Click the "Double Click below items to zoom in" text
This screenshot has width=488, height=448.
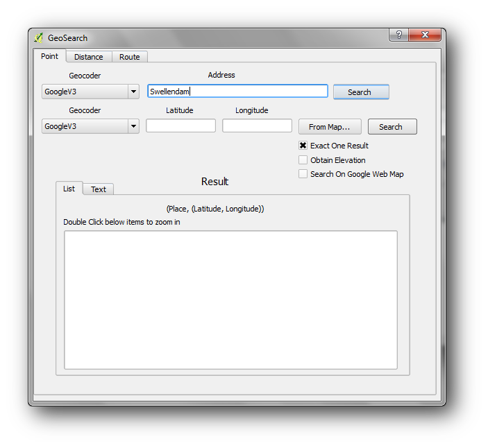tap(121, 222)
